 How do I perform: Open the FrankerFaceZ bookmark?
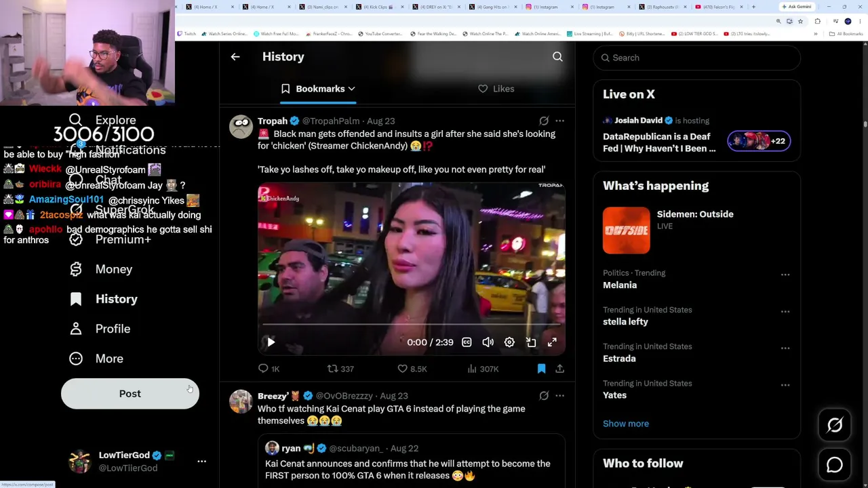(328, 34)
